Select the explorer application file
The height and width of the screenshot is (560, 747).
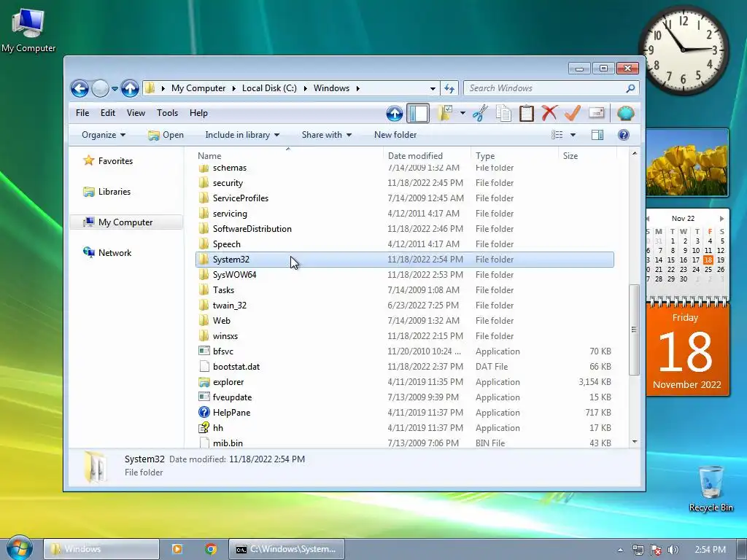(404, 382)
